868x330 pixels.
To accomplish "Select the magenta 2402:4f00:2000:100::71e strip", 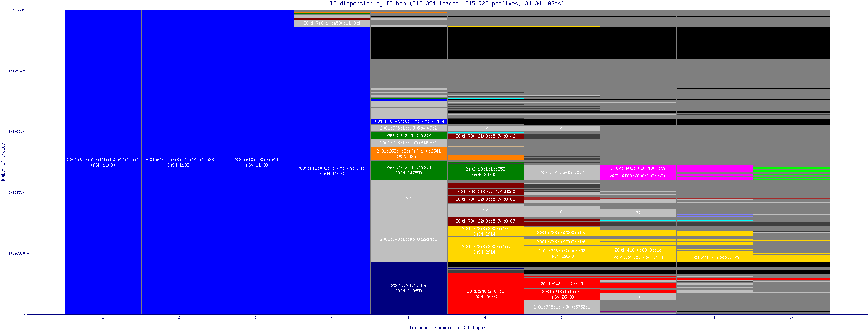I will point(638,176).
